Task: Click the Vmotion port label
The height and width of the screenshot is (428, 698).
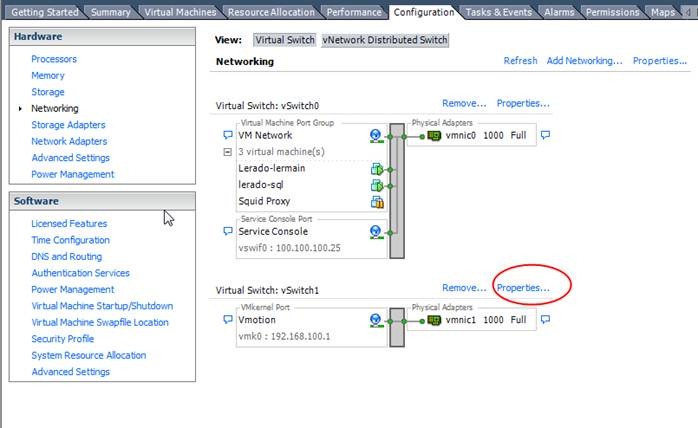Action: 257,320
